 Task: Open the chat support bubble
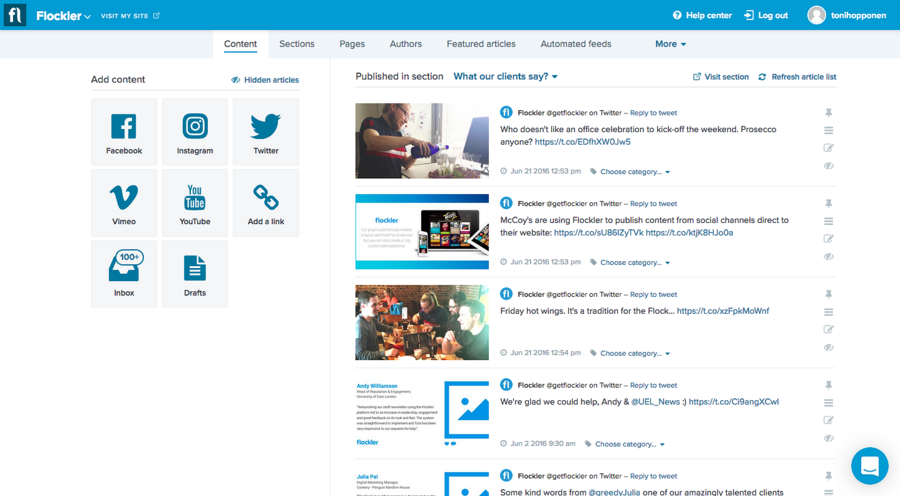[x=870, y=466]
